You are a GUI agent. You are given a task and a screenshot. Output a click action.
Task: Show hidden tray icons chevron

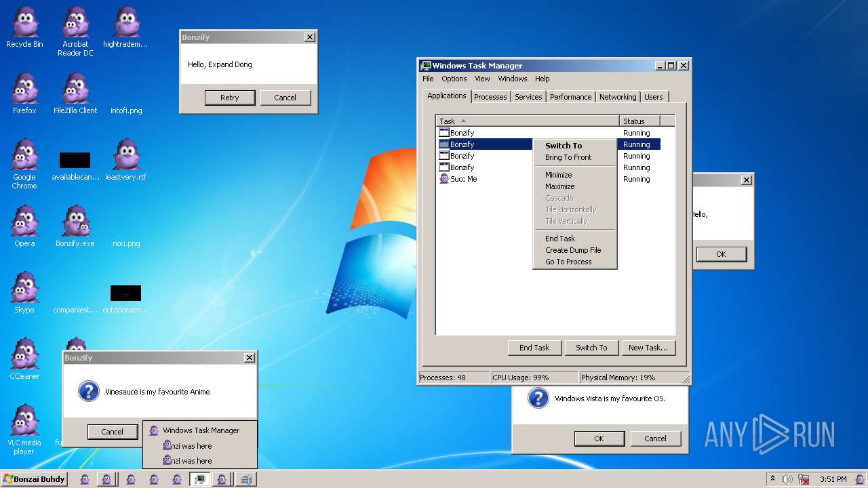[772, 479]
